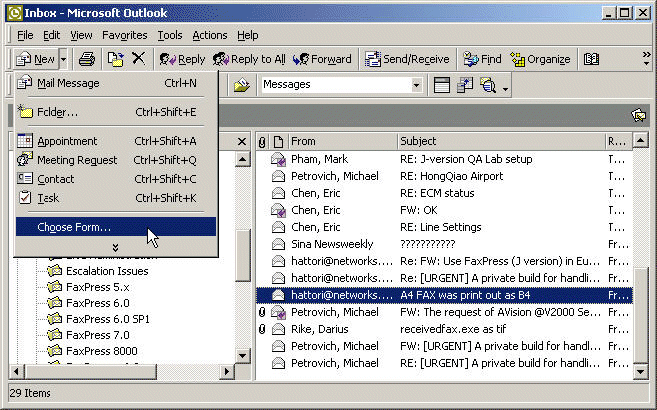Open the Tools menu
Screen dimensions: 657x410
(x=169, y=35)
